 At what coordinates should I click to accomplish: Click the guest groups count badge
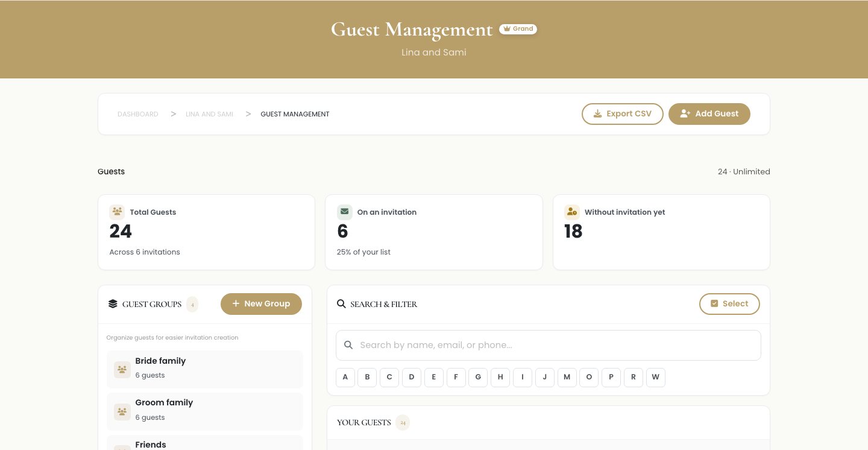[x=192, y=304]
